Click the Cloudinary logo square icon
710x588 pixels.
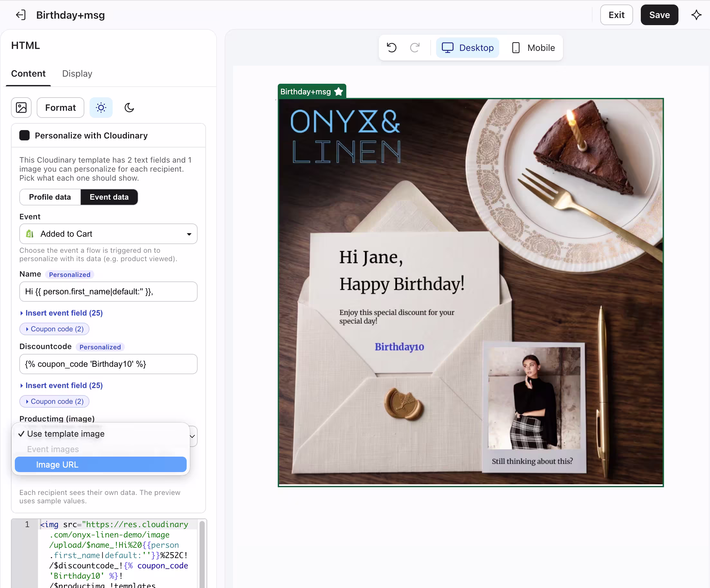[24, 135]
